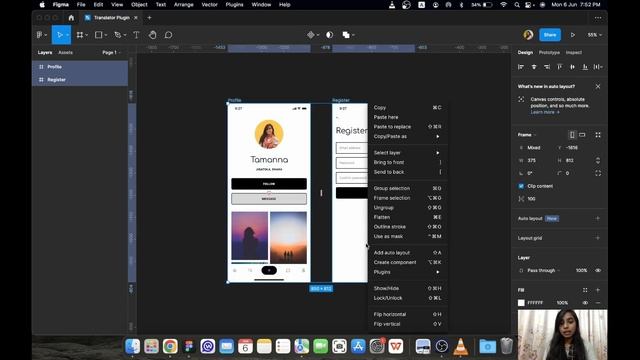Open Frame tool dropdown arrow

click(87, 35)
